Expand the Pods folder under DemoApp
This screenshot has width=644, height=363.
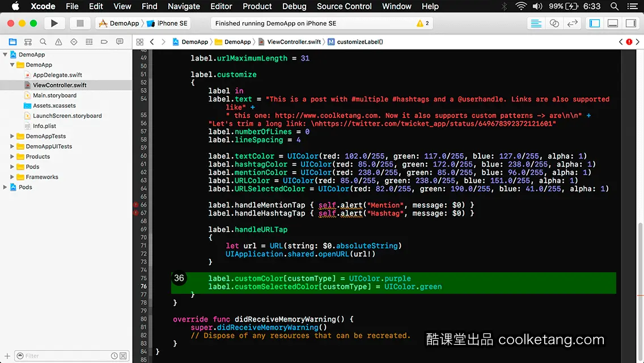tap(12, 167)
